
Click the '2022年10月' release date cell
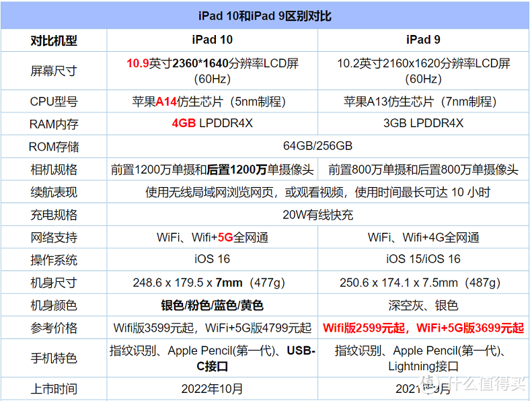click(x=212, y=389)
